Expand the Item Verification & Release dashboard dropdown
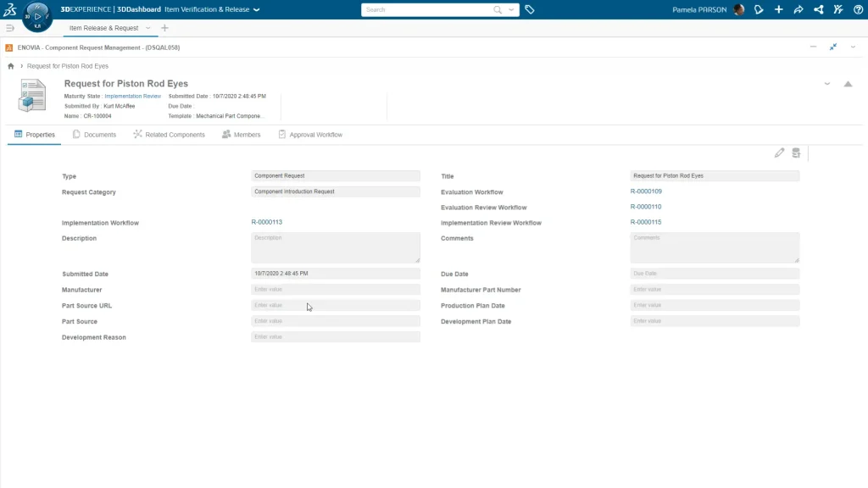Image resolution: width=868 pixels, height=488 pixels. (257, 10)
